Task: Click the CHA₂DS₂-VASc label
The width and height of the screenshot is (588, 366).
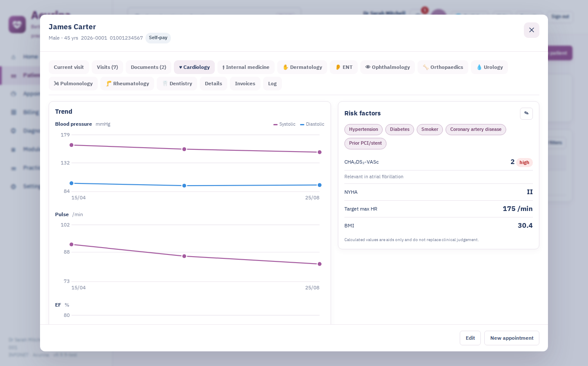Action: tap(362, 162)
